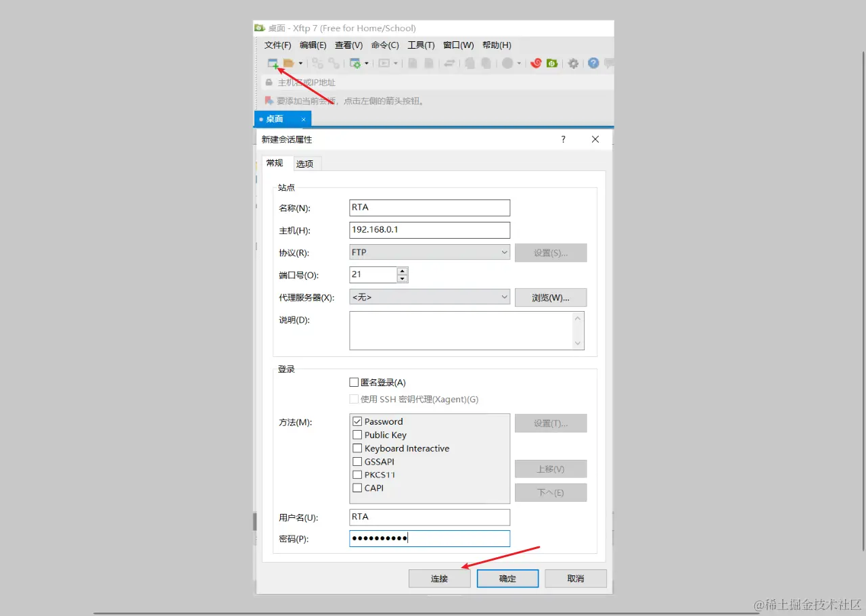Viewport: 866px width, 616px height.
Task: Close the 新建会话属性 dialog
Action: (x=595, y=139)
